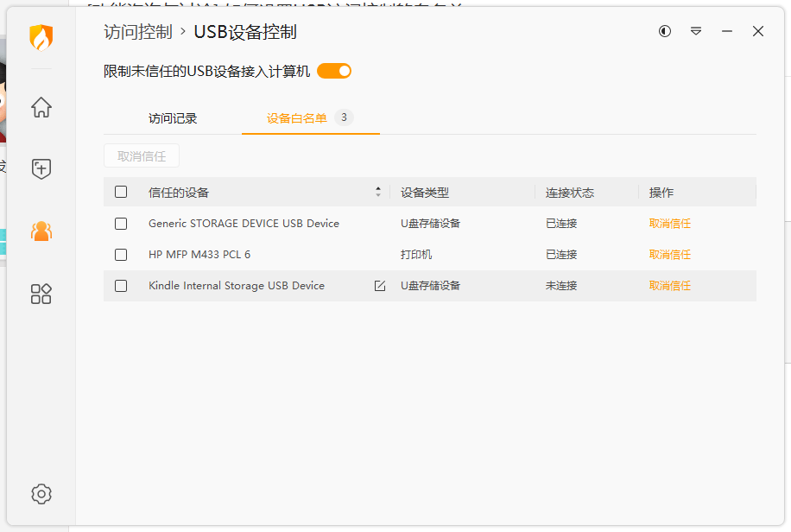Screen dimensions: 791x532
Task: Click the USB设备控制 page title
Action: coord(245,32)
